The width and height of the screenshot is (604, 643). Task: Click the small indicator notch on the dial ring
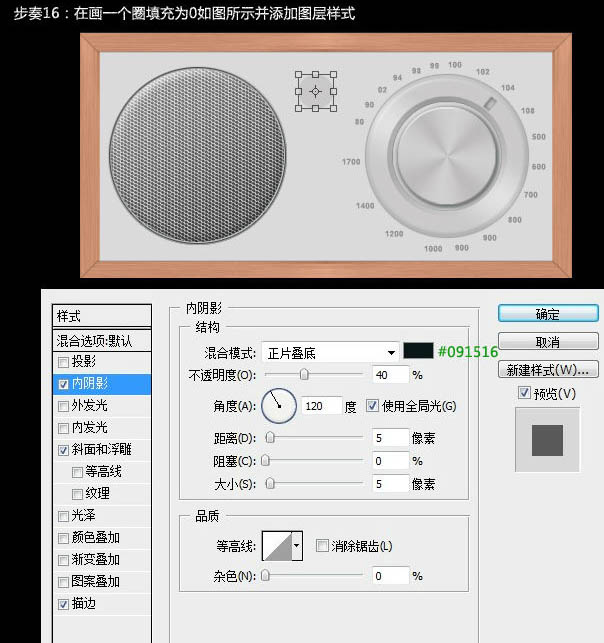490,103
